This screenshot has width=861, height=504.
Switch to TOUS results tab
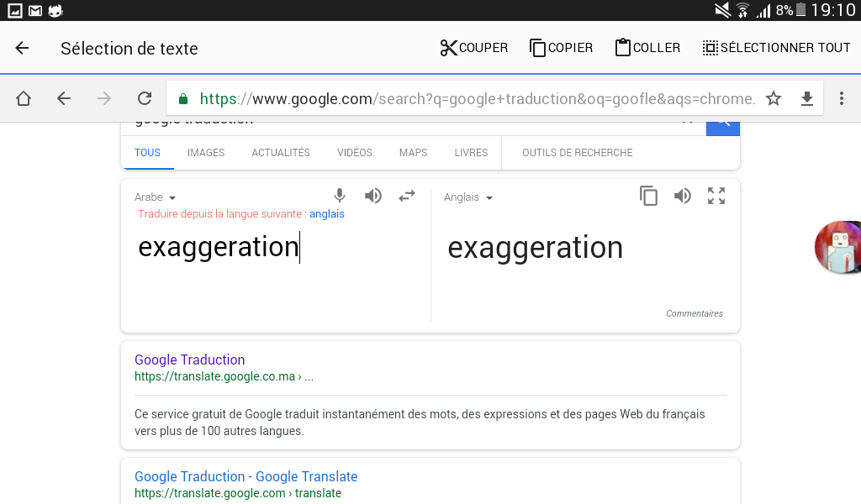147,153
